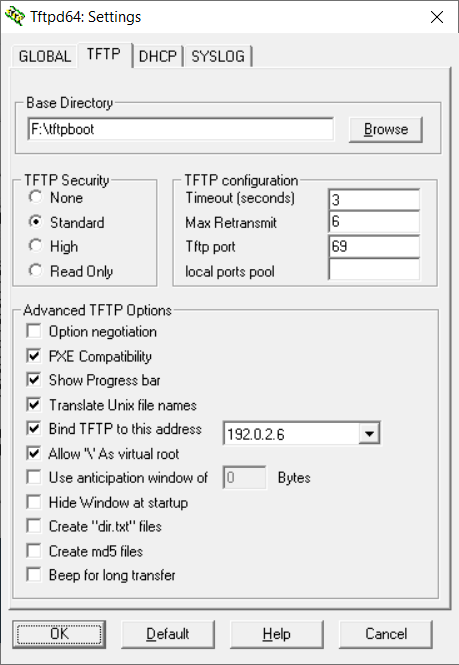The width and height of the screenshot is (459, 665).
Task: Enable Beep for long transfer
Action: click(x=34, y=575)
